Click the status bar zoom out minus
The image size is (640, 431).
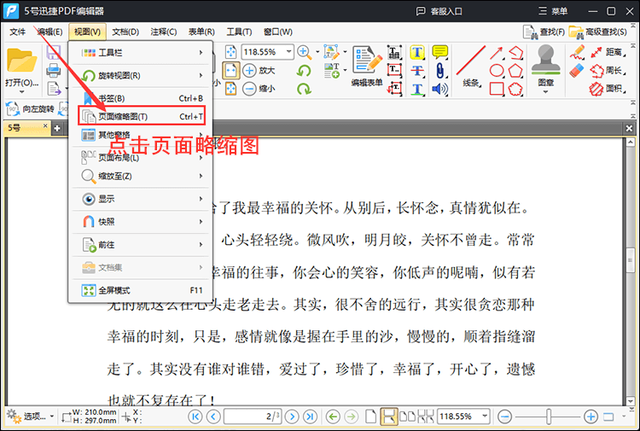pos(505,416)
